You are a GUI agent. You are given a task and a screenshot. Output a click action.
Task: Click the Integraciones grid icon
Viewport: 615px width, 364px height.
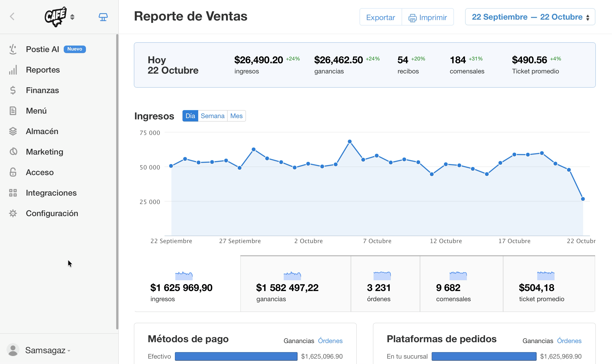(x=13, y=193)
